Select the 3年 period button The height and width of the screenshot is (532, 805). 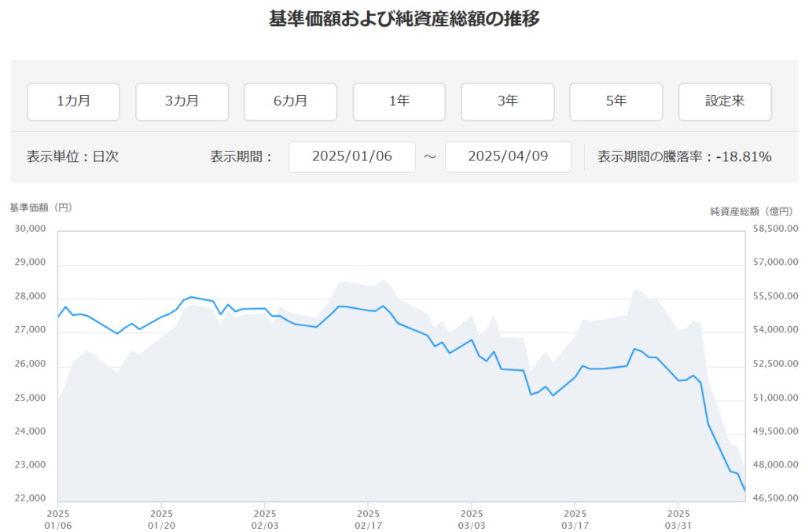[507, 101]
